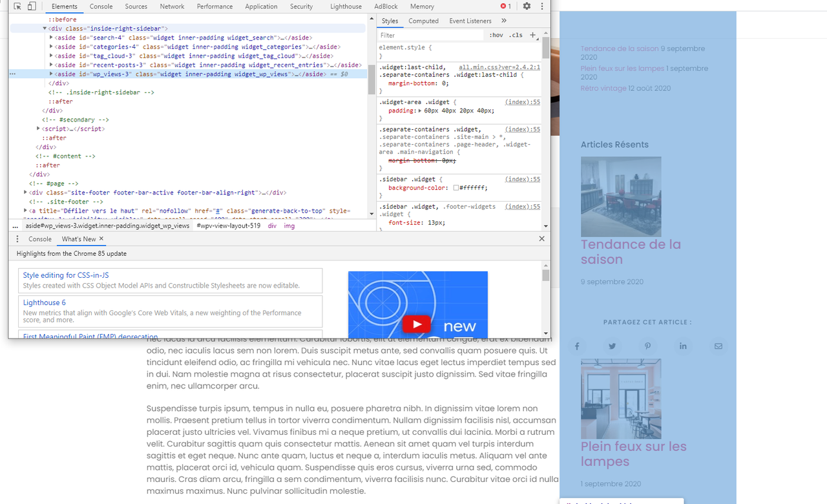
Task: Toggle the .cls class editor
Action: pos(516,35)
